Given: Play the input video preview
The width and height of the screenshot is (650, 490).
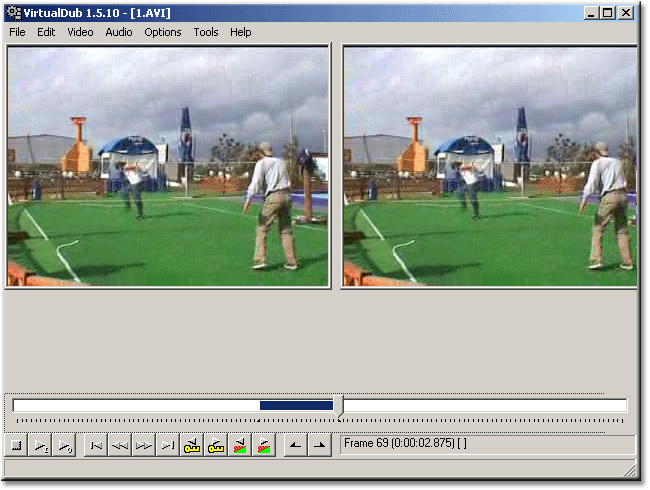Looking at the screenshot, I should [40, 445].
